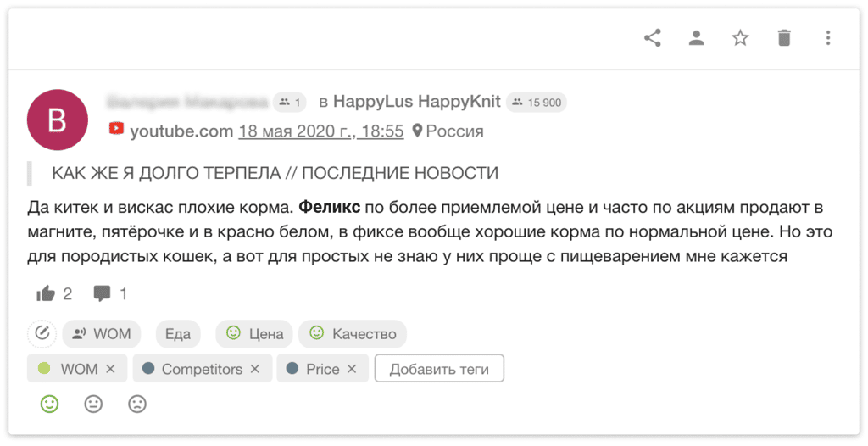Click the comments bubble icon
868x446 pixels.
point(102,293)
